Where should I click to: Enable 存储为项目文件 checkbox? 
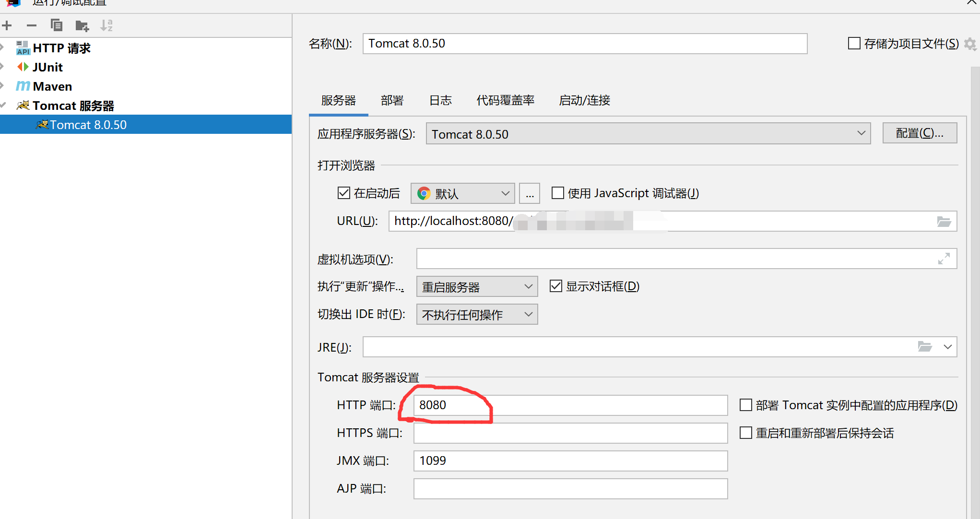click(854, 43)
